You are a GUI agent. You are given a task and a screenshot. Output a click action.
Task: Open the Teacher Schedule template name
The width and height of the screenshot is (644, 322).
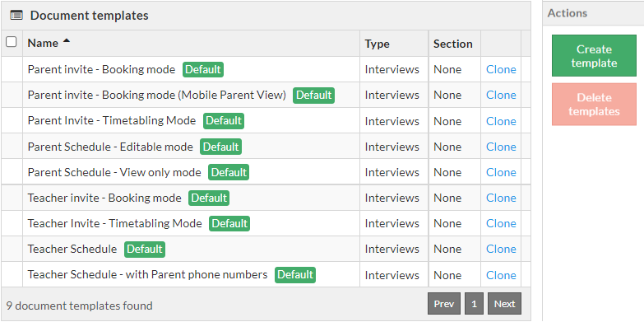[x=72, y=249]
